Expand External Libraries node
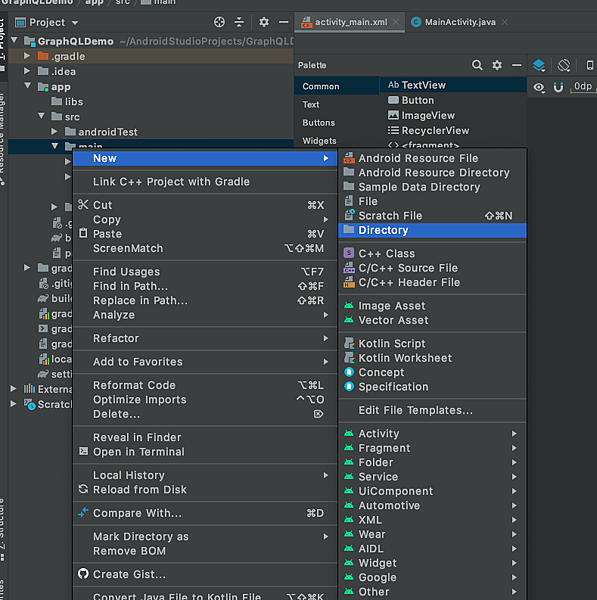 point(13,389)
